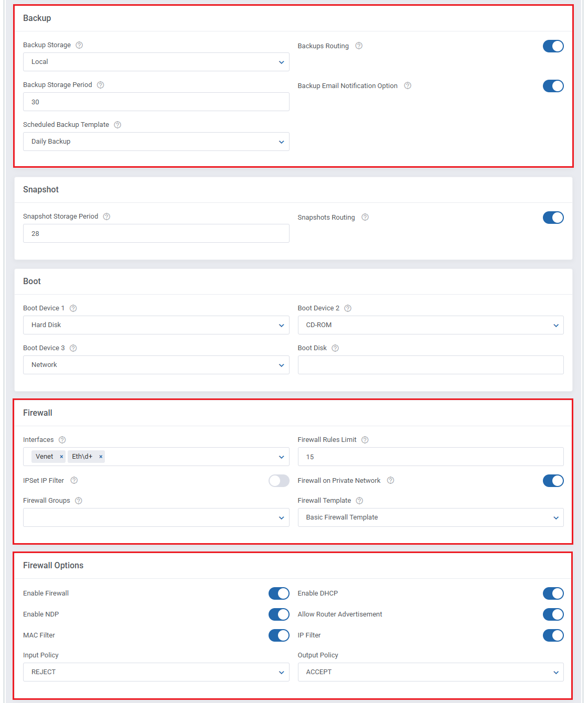This screenshot has width=588, height=703.
Task: Click the Snapshot section heading
Action: pos(41,189)
